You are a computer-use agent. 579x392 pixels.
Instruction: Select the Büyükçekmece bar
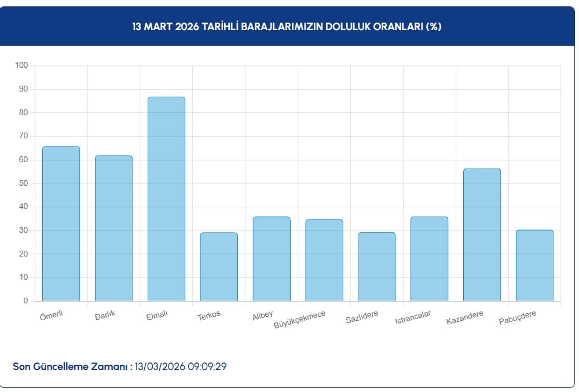coord(323,259)
